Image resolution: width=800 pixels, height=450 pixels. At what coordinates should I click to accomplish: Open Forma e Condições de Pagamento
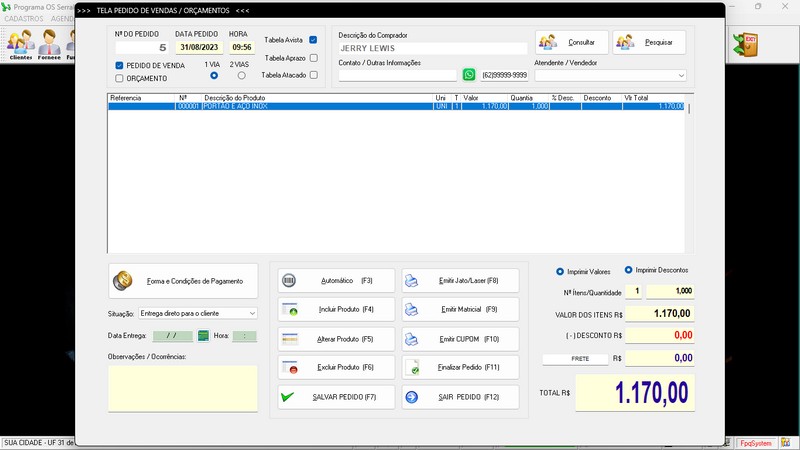click(182, 281)
